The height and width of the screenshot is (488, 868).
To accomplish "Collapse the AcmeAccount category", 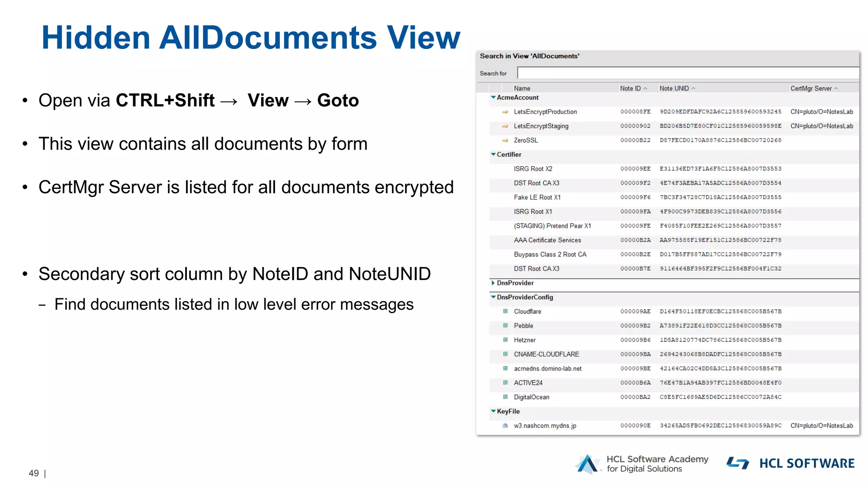I will [493, 97].
